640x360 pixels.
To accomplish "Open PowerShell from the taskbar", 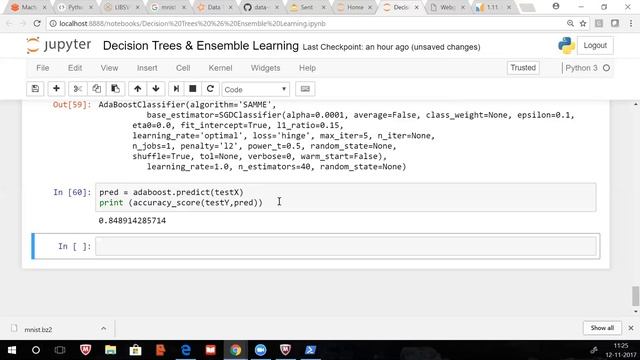I will (310, 350).
